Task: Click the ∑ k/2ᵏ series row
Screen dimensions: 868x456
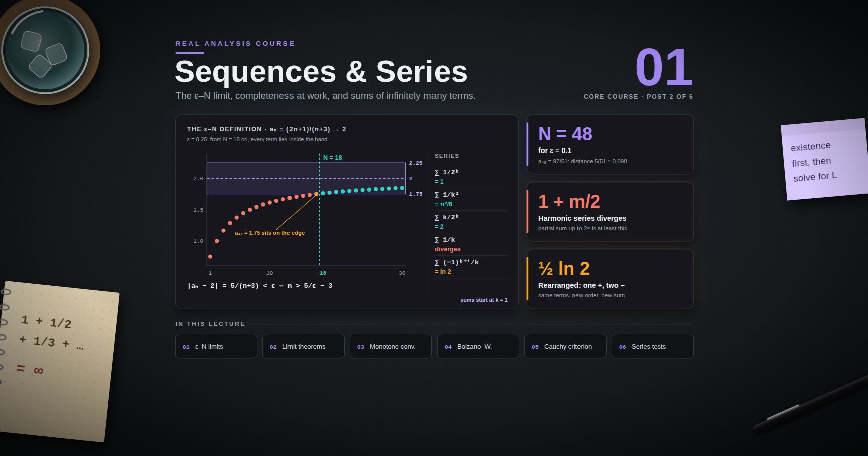Action: (471, 222)
